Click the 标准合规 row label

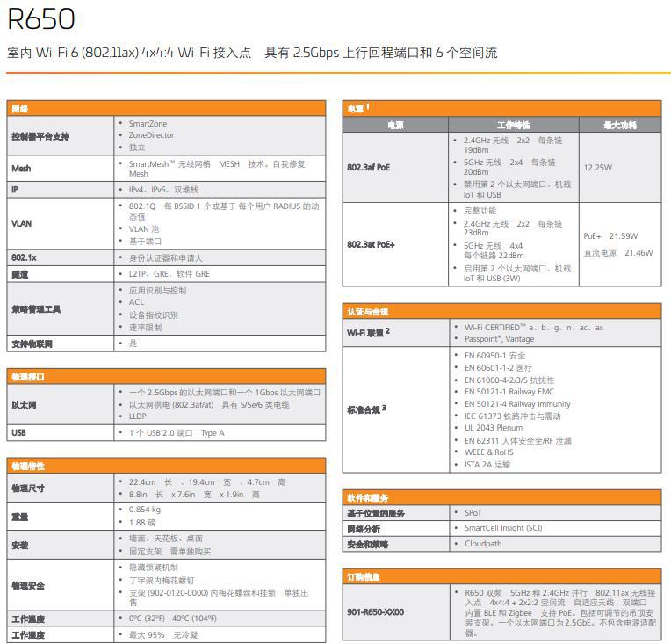pos(367,409)
